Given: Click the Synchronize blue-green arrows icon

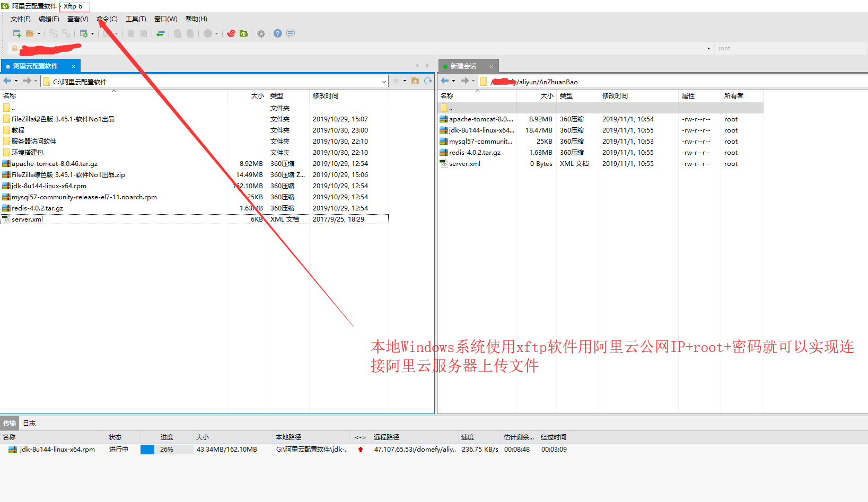Looking at the screenshot, I should coord(161,33).
